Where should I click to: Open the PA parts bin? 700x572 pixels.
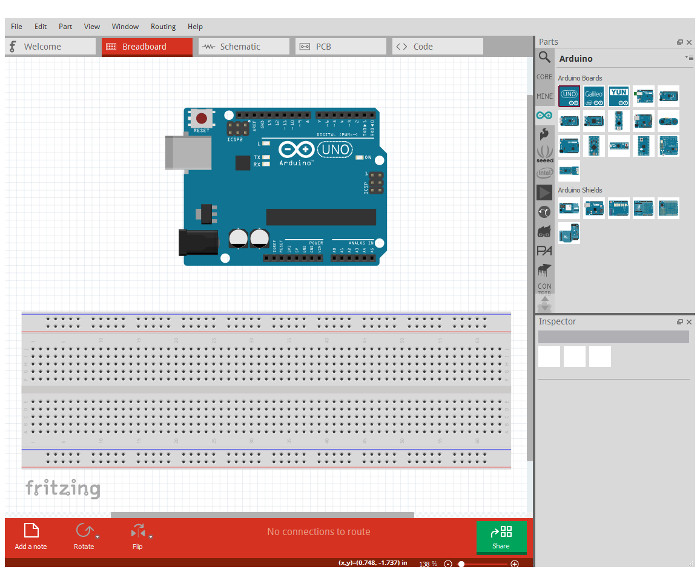pyautogui.click(x=544, y=251)
